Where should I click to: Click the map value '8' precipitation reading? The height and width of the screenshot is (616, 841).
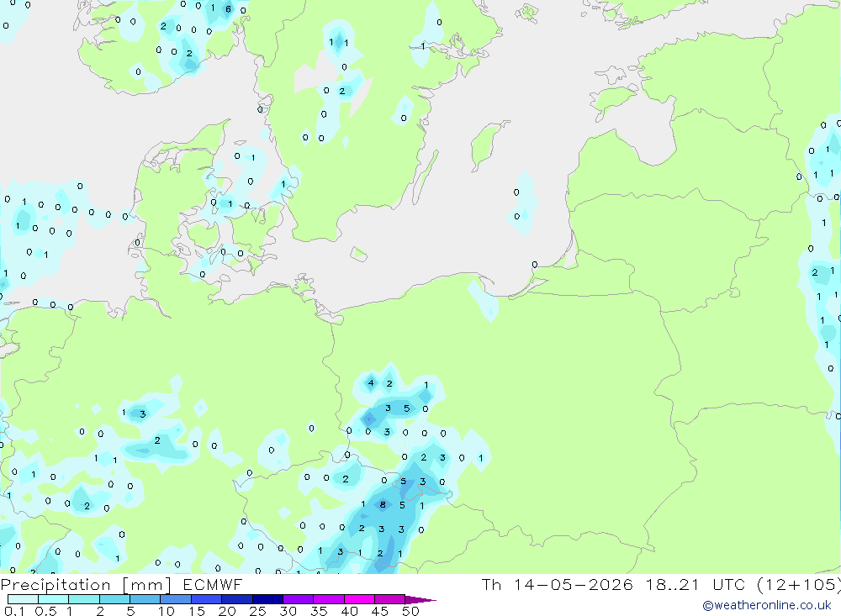point(383,504)
